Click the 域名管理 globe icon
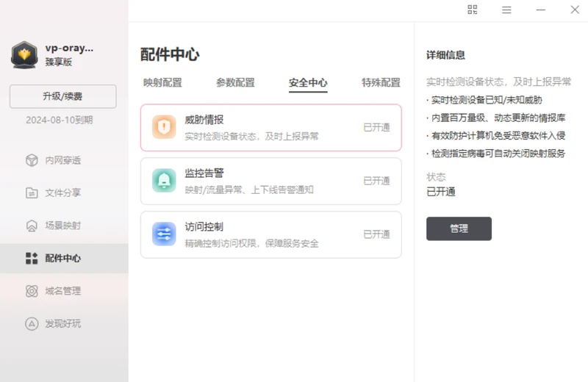This screenshot has height=382, width=588. click(32, 290)
